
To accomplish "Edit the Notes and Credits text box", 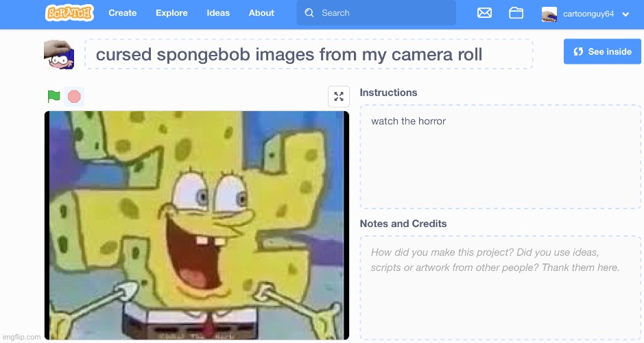I will coord(500,288).
